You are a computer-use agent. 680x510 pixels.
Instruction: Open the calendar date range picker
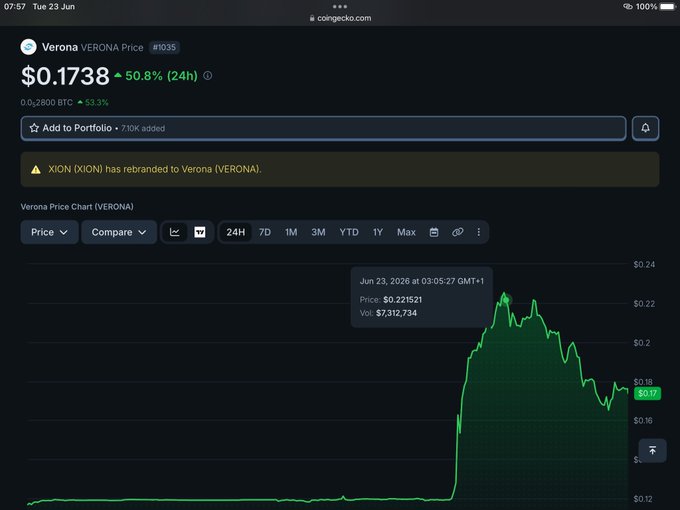click(434, 232)
